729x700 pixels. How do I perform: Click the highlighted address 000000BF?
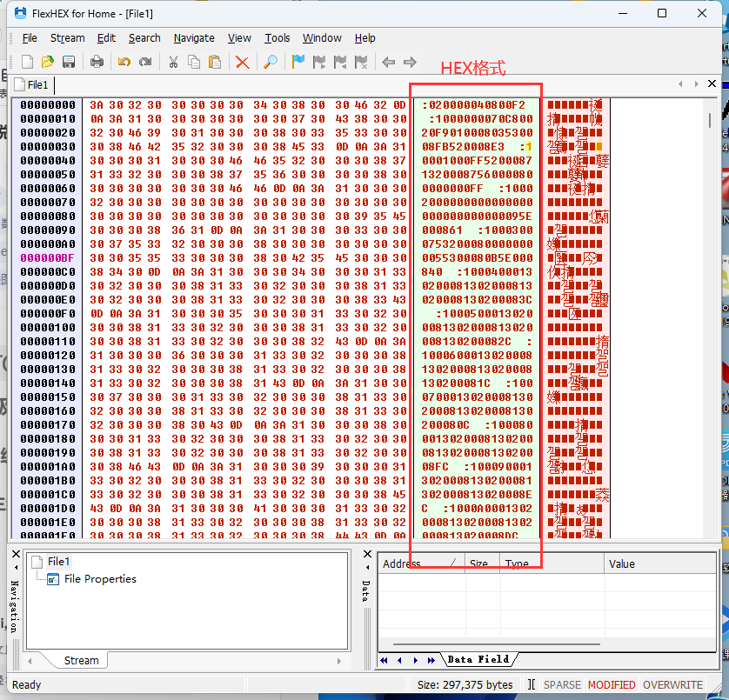point(47,258)
